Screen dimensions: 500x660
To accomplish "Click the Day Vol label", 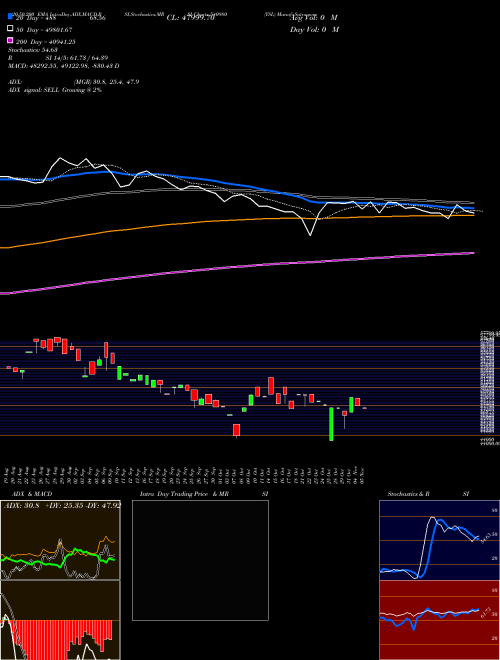I will coord(314,29).
